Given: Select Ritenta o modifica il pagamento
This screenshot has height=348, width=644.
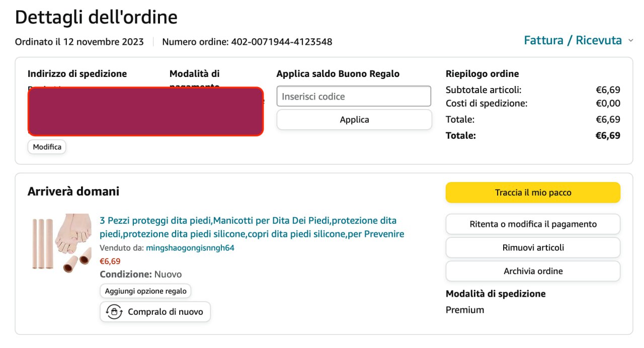Looking at the screenshot, I should pyautogui.click(x=533, y=224).
